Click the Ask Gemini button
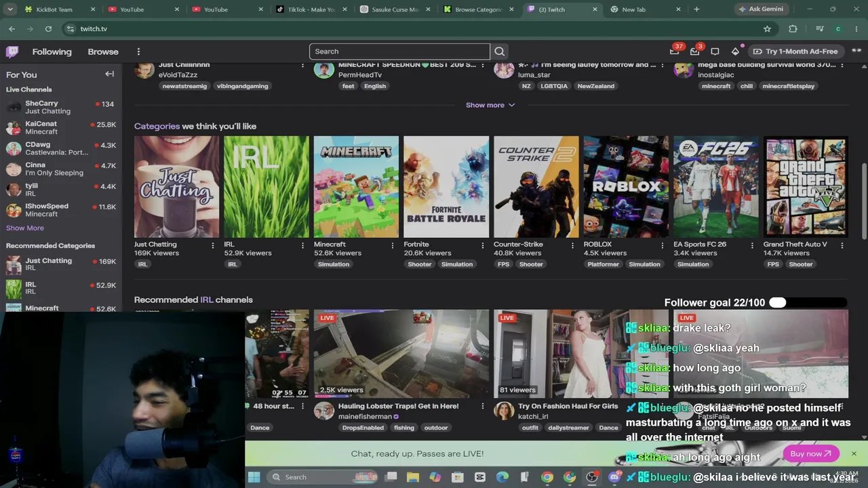The image size is (868, 488). (760, 9)
